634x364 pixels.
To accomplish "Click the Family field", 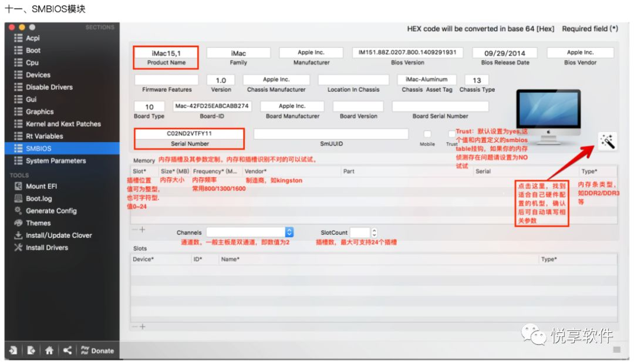I will coord(238,53).
